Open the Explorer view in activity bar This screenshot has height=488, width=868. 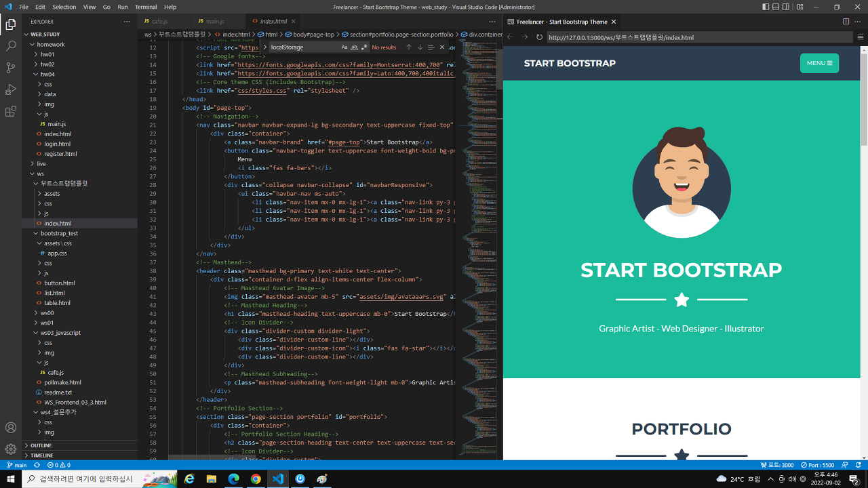click(11, 24)
